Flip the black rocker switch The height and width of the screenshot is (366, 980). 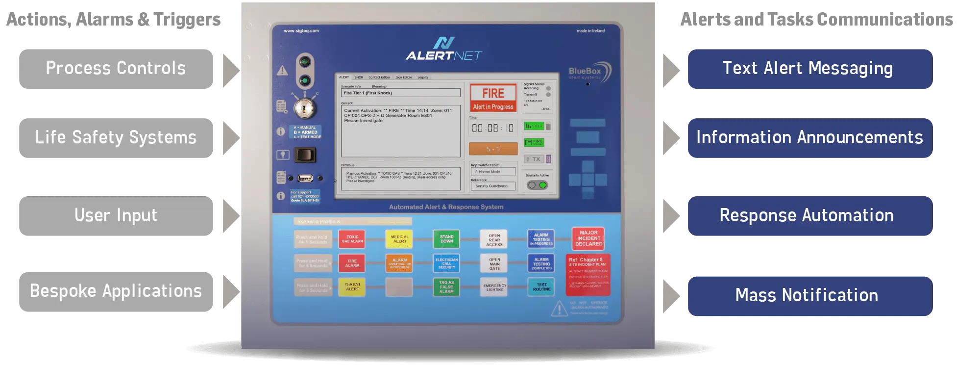pyautogui.click(x=305, y=155)
